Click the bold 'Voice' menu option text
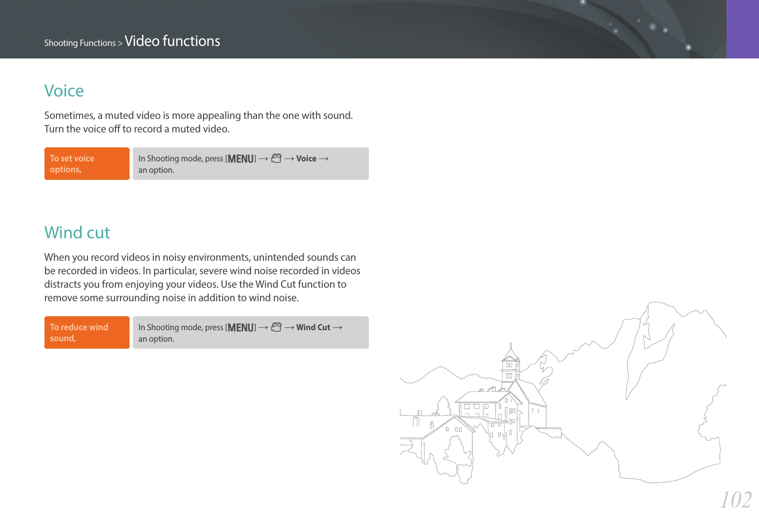759x532 pixels. 306,158
